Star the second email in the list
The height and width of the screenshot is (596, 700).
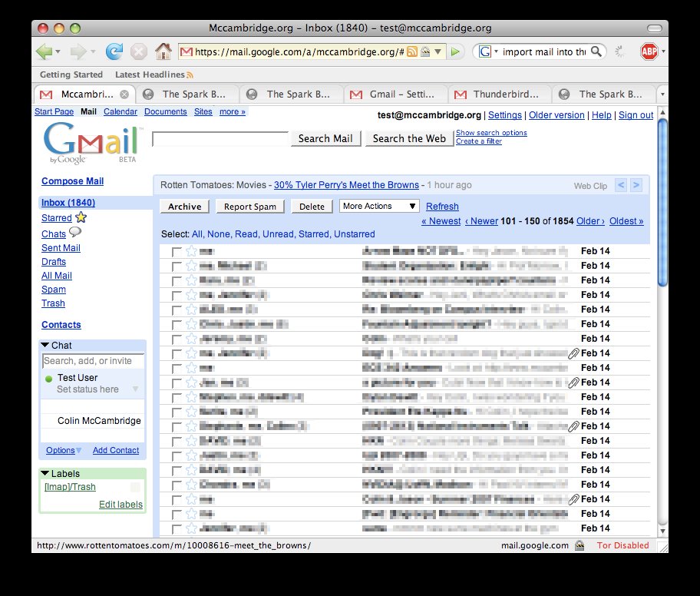[192, 266]
